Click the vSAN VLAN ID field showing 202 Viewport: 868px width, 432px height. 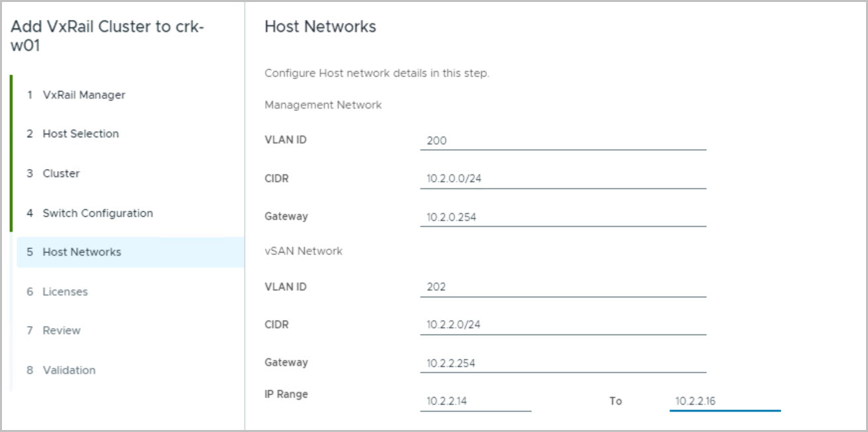[x=563, y=287]
